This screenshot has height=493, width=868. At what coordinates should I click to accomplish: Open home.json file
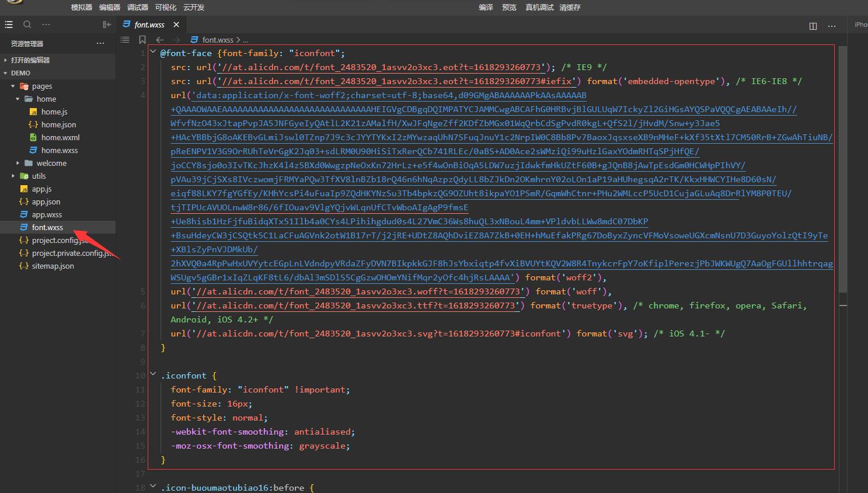[x=58, y=124]
